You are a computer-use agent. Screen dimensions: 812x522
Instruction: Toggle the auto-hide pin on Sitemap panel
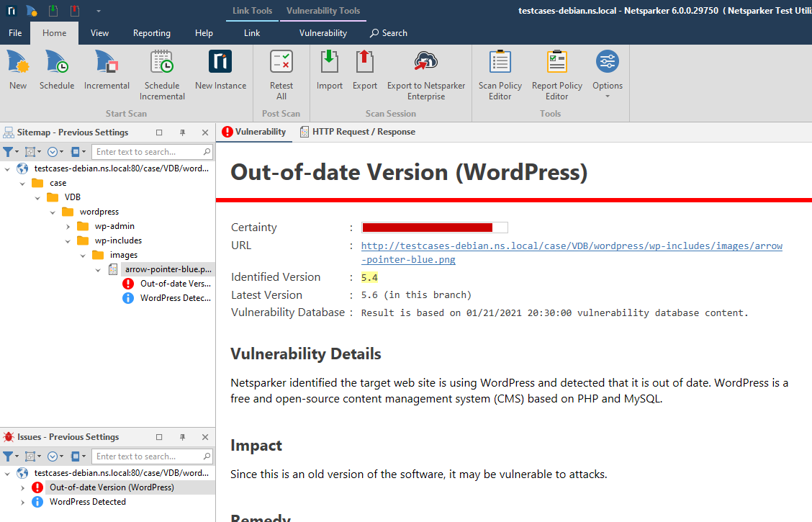(x=182, y=132)
